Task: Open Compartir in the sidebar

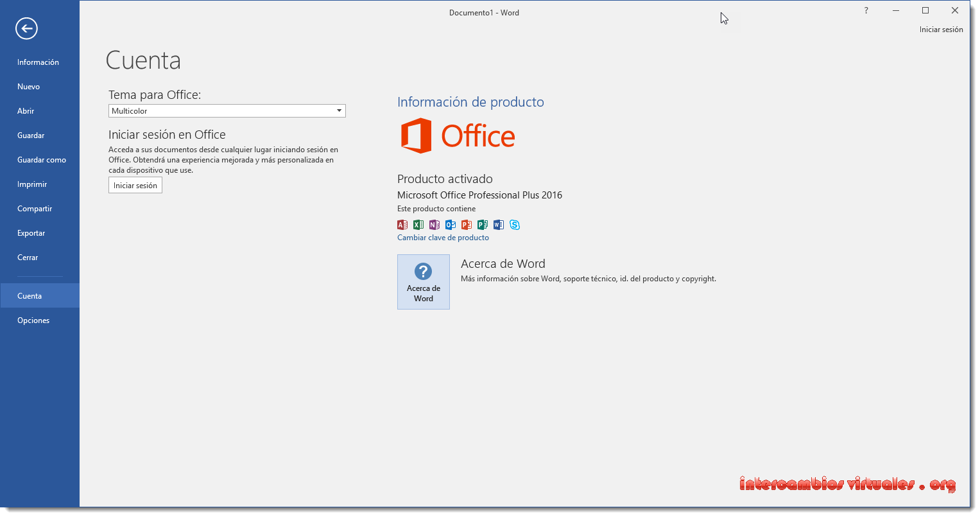Action: tap(40, 209)
